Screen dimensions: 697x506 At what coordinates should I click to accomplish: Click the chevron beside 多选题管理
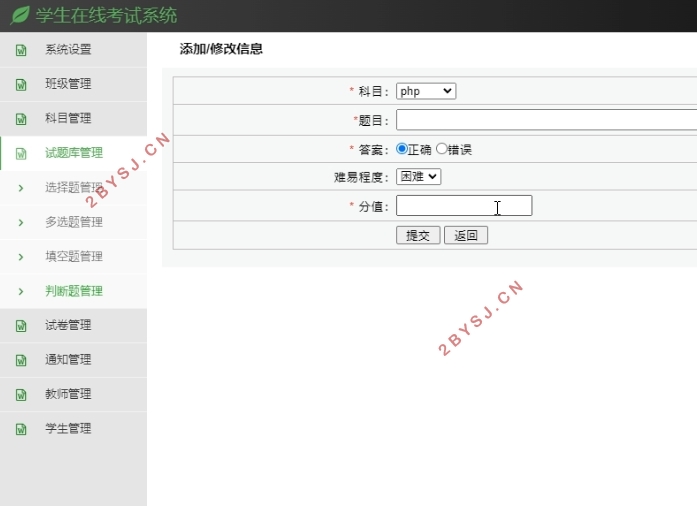pos(21,222)
